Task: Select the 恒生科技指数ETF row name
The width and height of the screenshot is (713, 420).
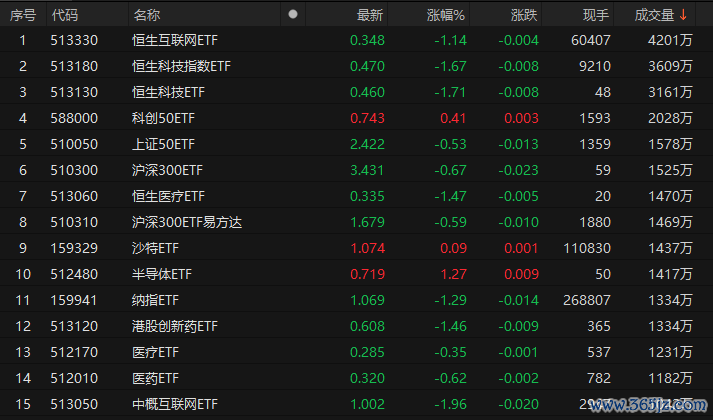Action: 181,66
